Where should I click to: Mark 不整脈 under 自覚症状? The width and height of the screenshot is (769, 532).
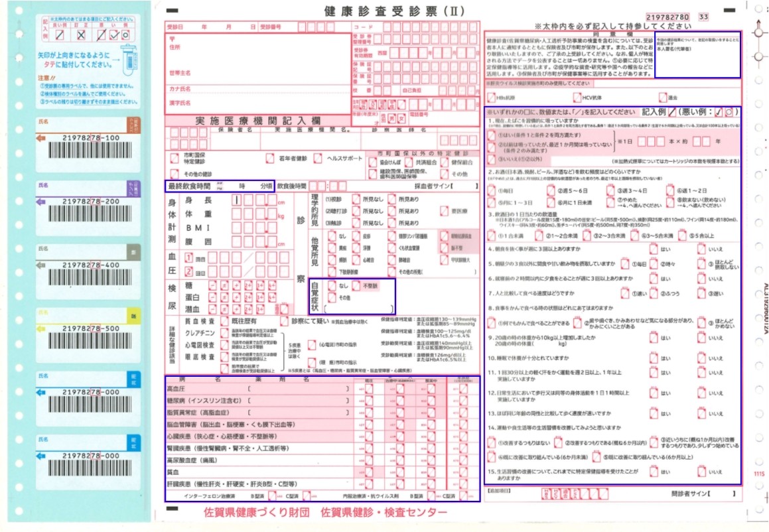(x=356, y=286)
